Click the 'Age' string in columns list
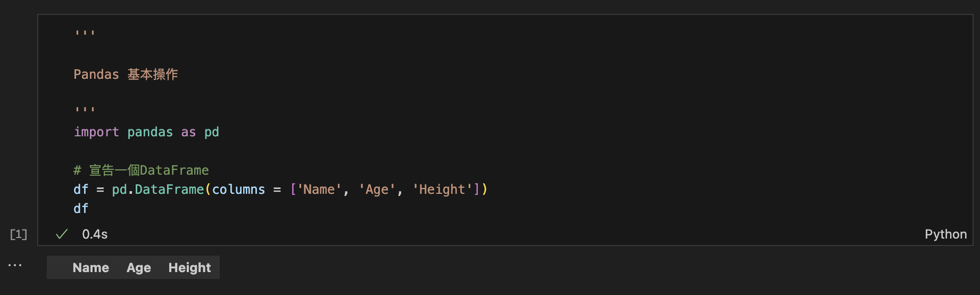 377,190
